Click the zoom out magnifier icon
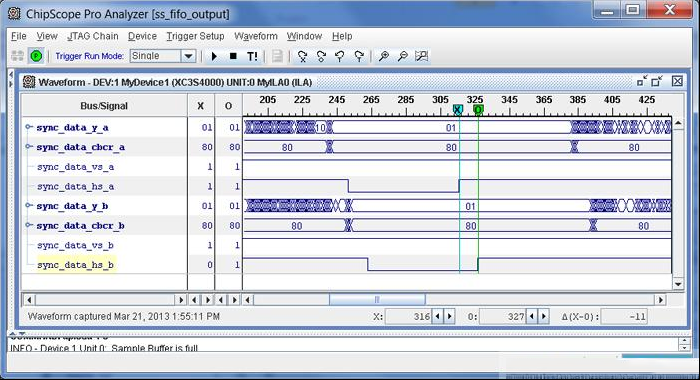The width and height of the screenshot is (700, 380). [403, 56]
